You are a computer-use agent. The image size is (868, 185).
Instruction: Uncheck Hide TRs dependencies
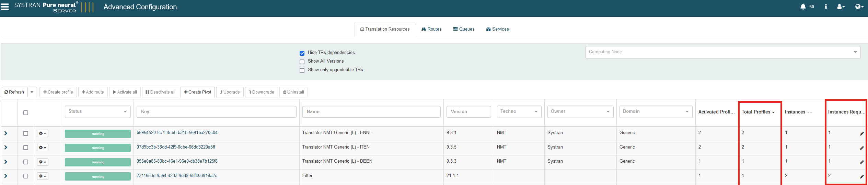pyautogui.click(x=302, y=53)
